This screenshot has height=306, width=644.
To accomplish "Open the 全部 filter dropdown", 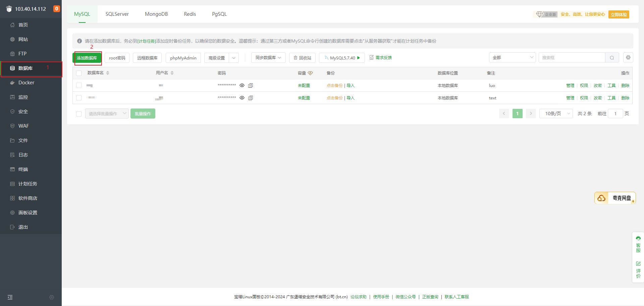I will click(513, 57).
